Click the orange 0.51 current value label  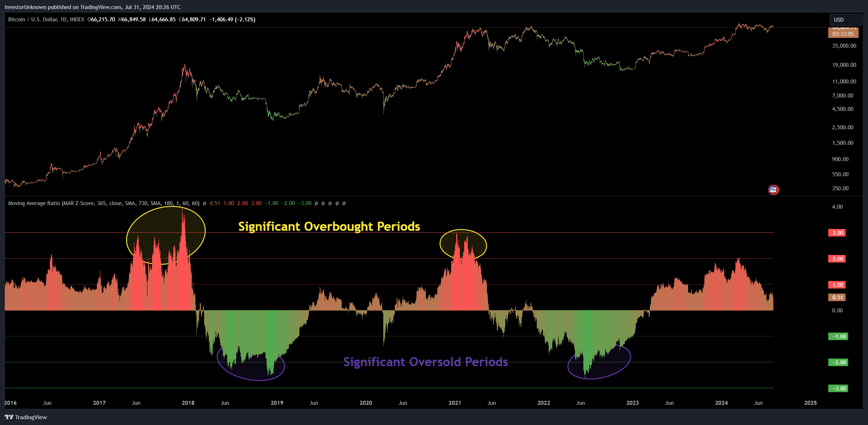click(x=838, y=298)
